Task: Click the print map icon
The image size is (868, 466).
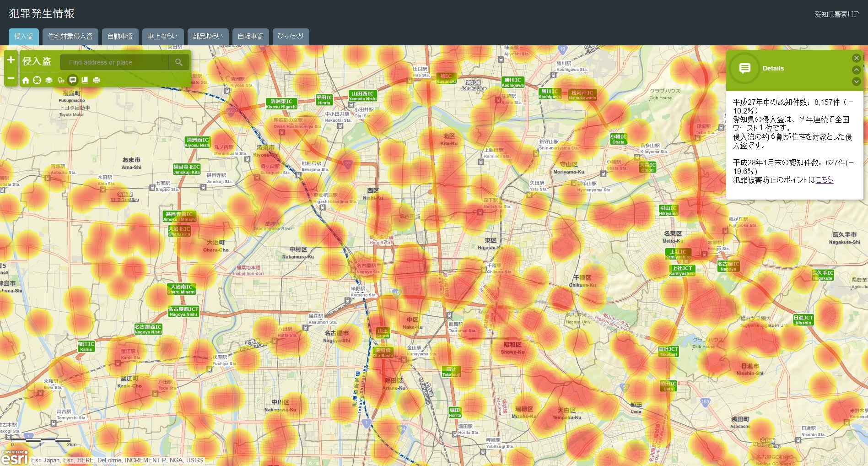Action: (x=97, y=80)
